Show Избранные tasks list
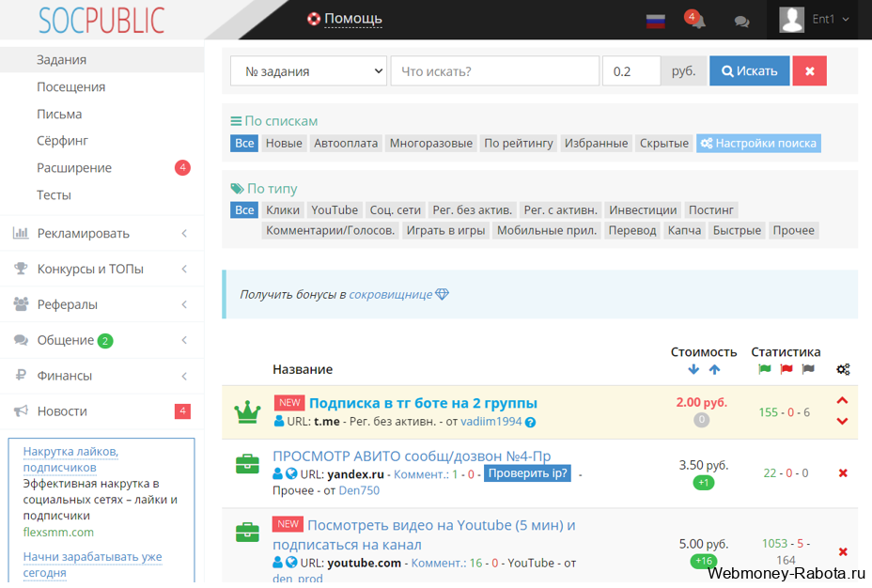This screenshot has height=588, width=872. (x=596, y=144)
